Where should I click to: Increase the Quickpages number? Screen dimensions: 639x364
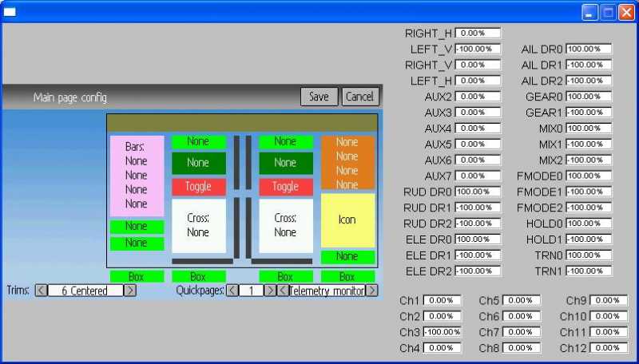coord(270,291)
